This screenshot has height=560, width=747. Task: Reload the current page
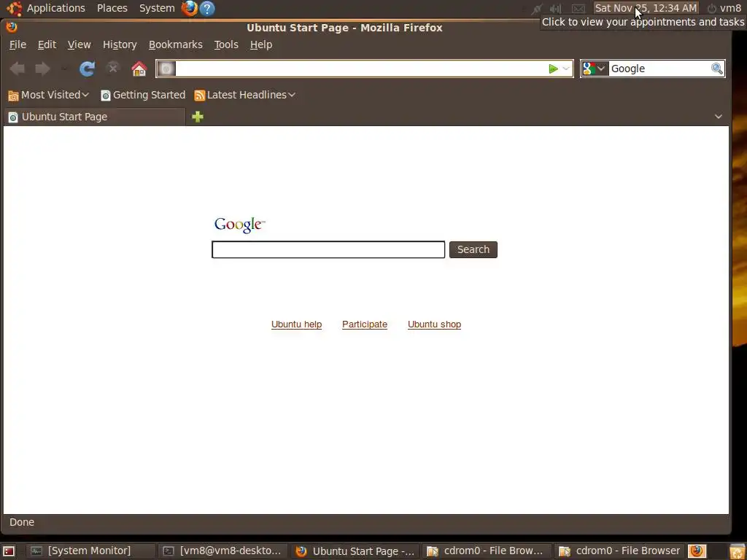[87, 69]
